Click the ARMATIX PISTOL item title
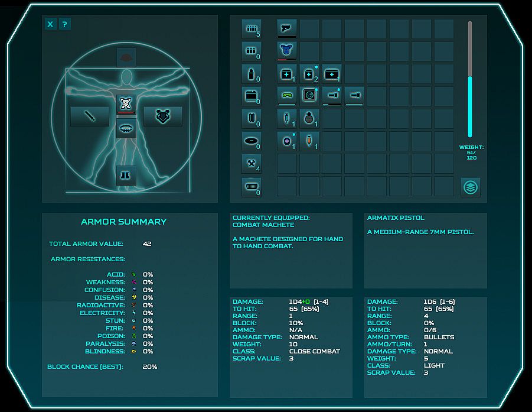 coord(396,218)
